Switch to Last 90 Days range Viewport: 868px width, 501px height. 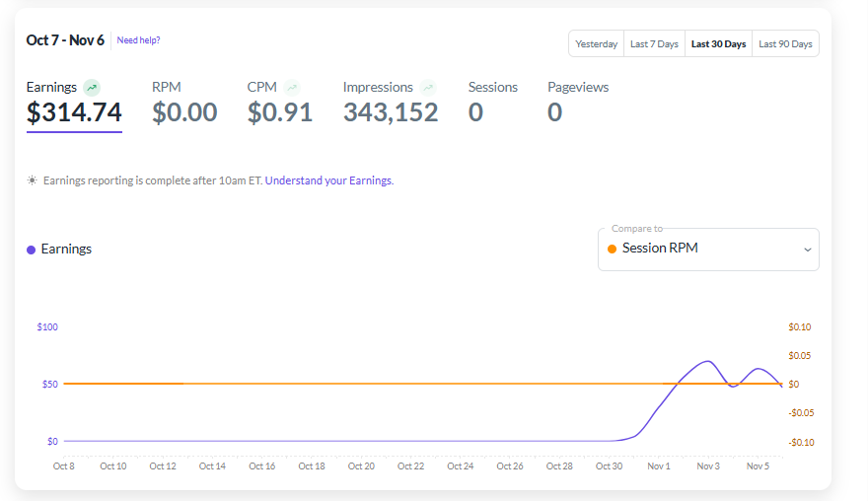coord(785,44)
